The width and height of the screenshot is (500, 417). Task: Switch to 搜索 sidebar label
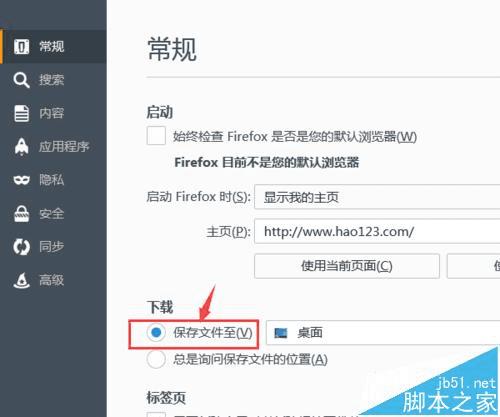51,80
